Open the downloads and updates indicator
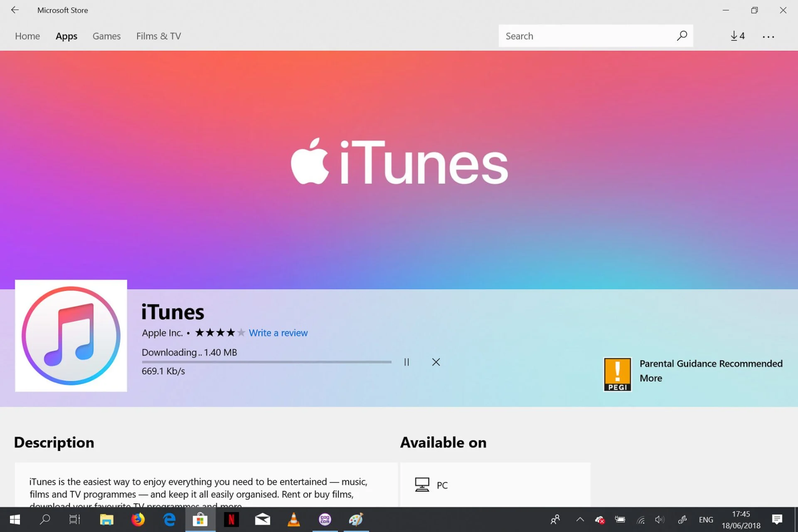The width and height of the screenshot is (798, 532). click(737, 36)
